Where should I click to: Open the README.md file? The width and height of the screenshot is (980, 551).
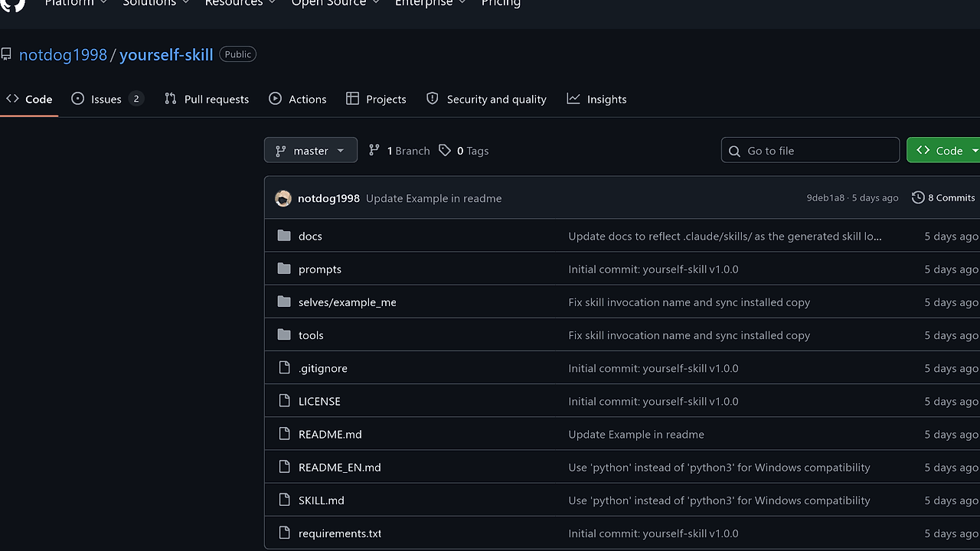(330, 434)
